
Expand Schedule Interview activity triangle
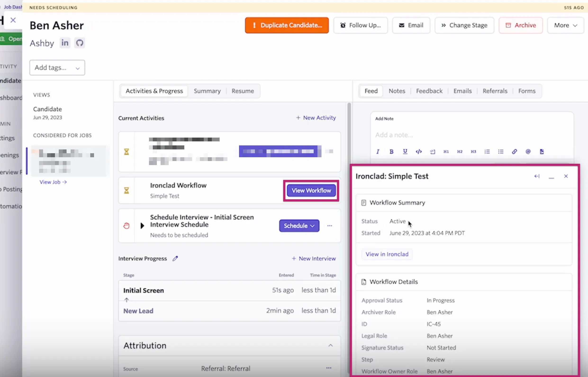click(142, 226)
